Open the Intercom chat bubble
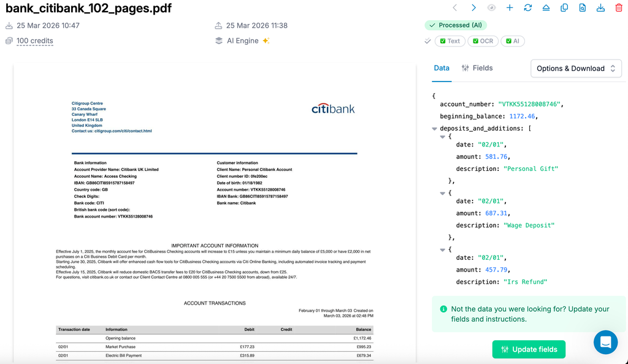628x364 pixels. 605,343
